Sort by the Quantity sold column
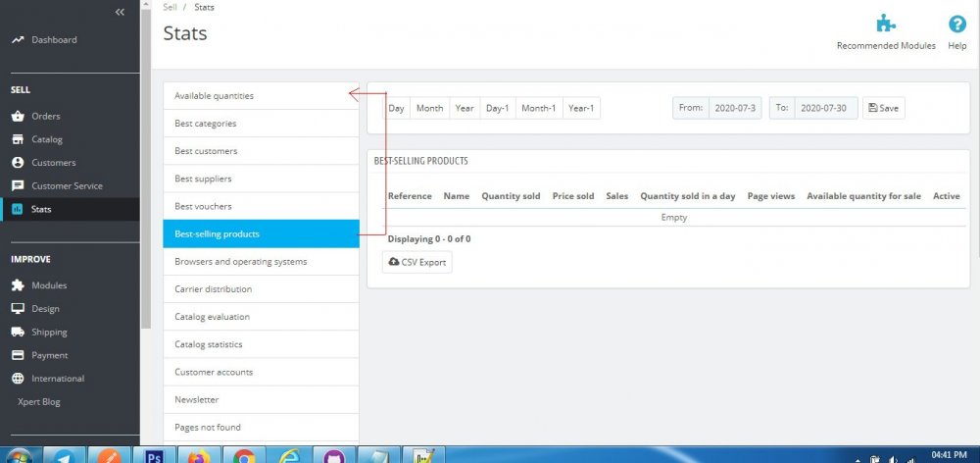 (x=511, y=196)
